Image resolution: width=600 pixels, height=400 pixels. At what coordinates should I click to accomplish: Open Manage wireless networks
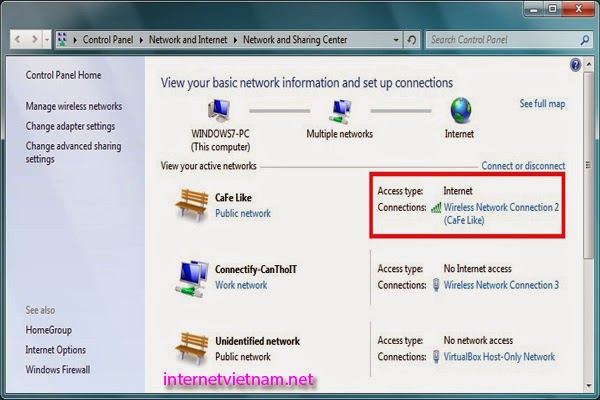click(74, 106)
